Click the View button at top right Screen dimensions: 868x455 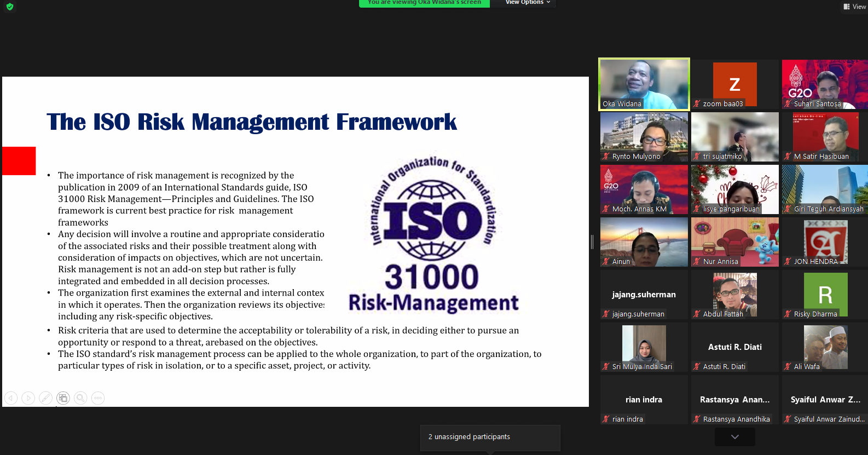855,7
